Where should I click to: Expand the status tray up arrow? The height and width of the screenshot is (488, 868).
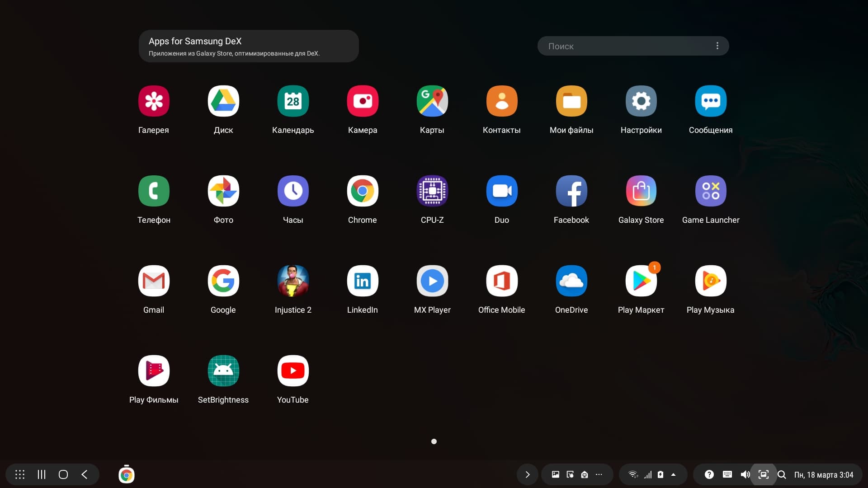click(x=673, y=474)
